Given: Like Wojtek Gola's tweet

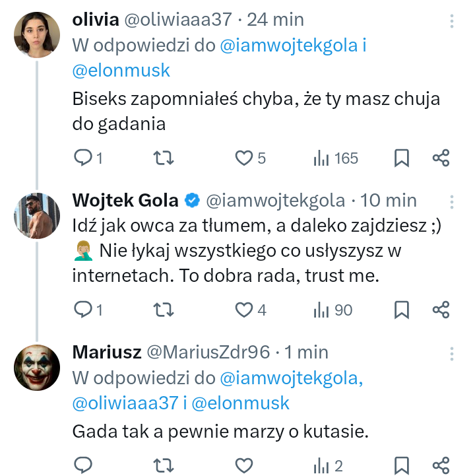Looking at the screenshot, I should point(245,309).
